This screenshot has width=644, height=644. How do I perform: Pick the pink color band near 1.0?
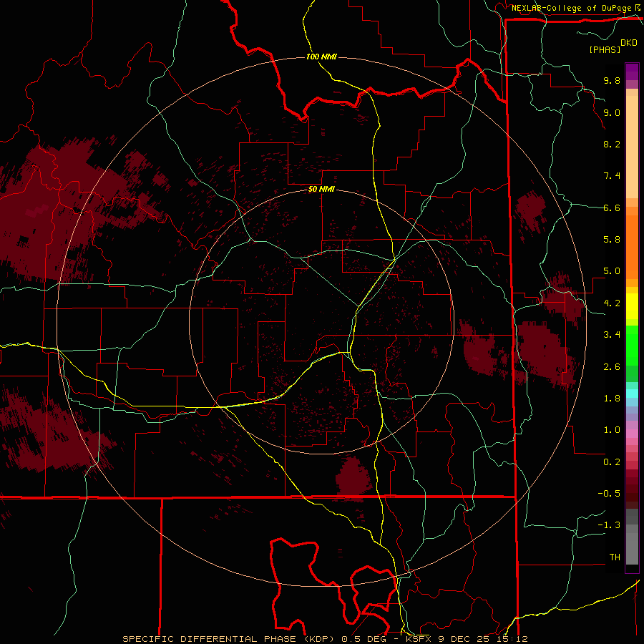click(632, 434)
